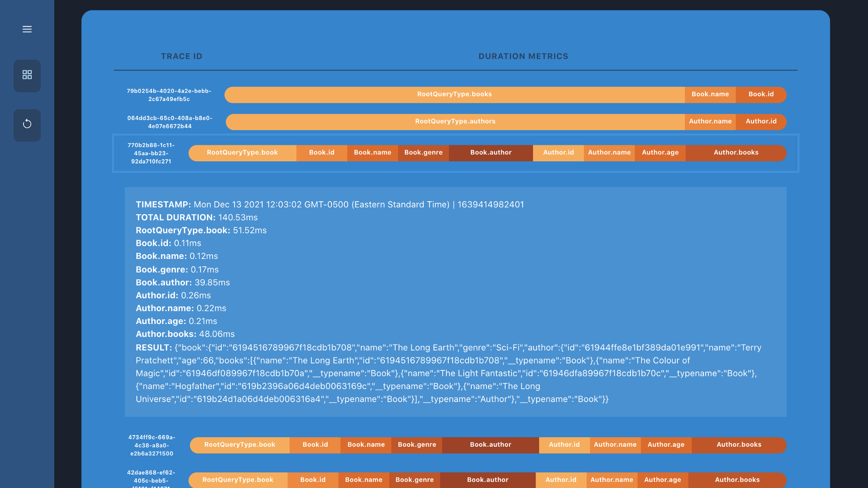Click Author.age segment in highlighted trace

point(660,153)
